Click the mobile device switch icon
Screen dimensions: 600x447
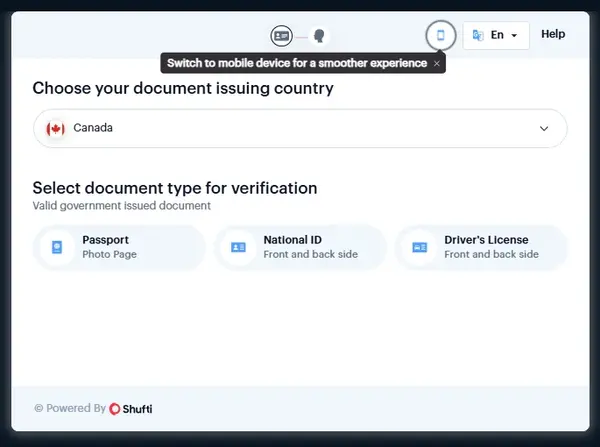440,35
